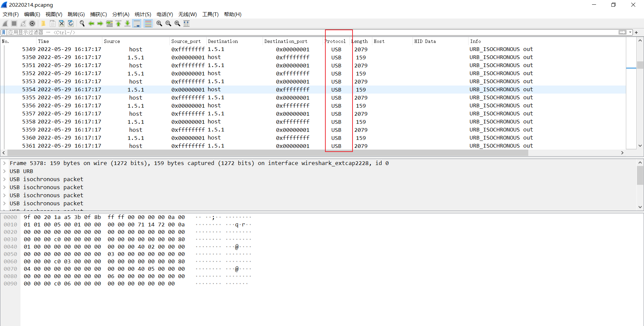
Task: Open a capture file via the folder icon
Action: pos(43,23)
